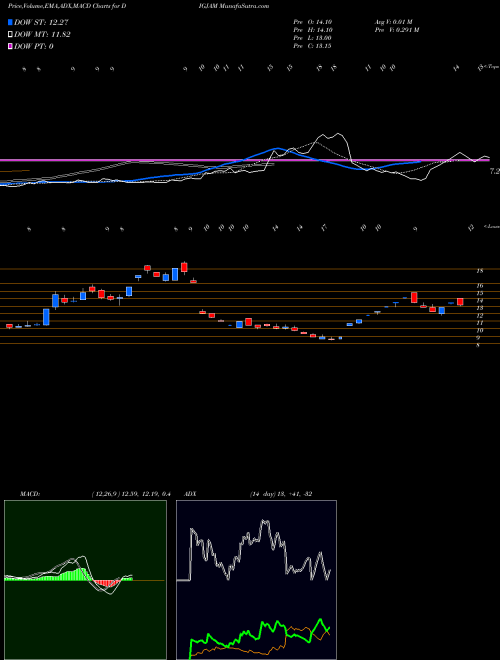Click the price axis label '13'
The width and height of the screenshot is (500, 660).
point(479,308)
